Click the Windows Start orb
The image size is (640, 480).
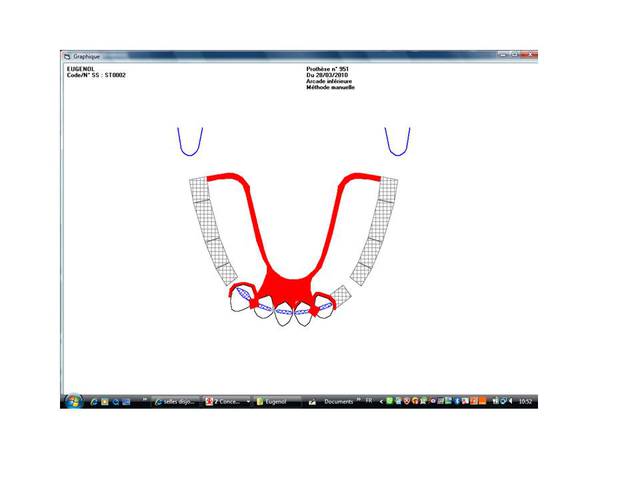[73, 401]
